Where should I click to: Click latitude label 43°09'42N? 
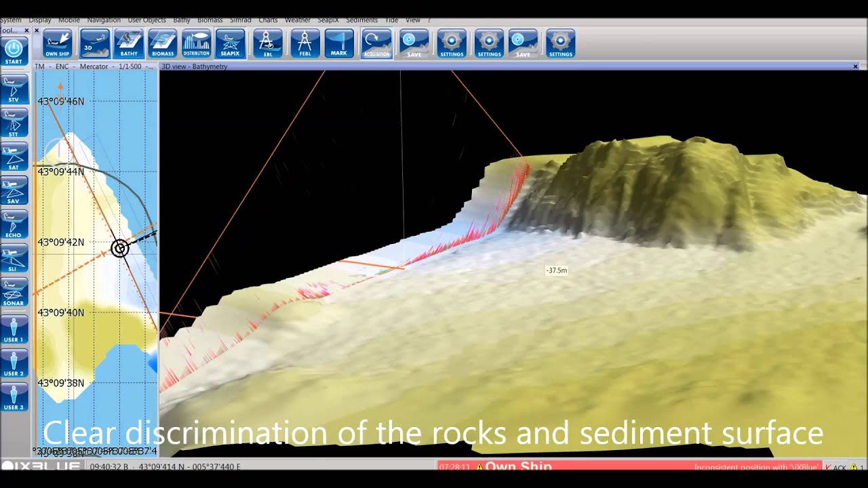click(x=61, y=242)
